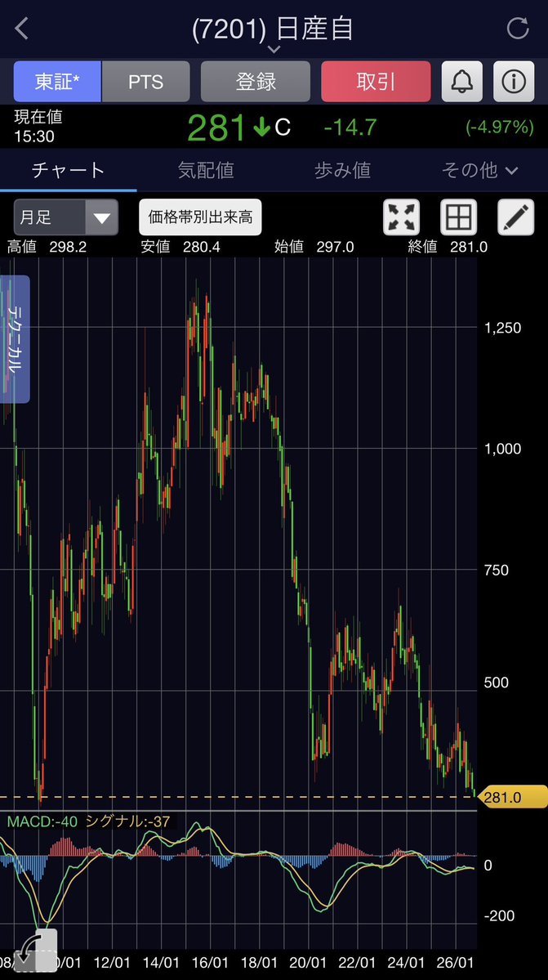Tap the (-4.97%) percentage change
Viewport: 548px width, 980px height.
499,128
